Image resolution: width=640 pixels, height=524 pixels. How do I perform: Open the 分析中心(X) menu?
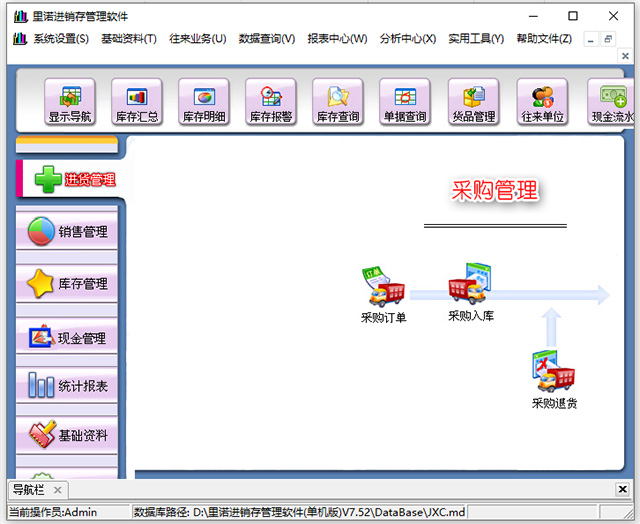pyautogui.click(x=408, y=39)
